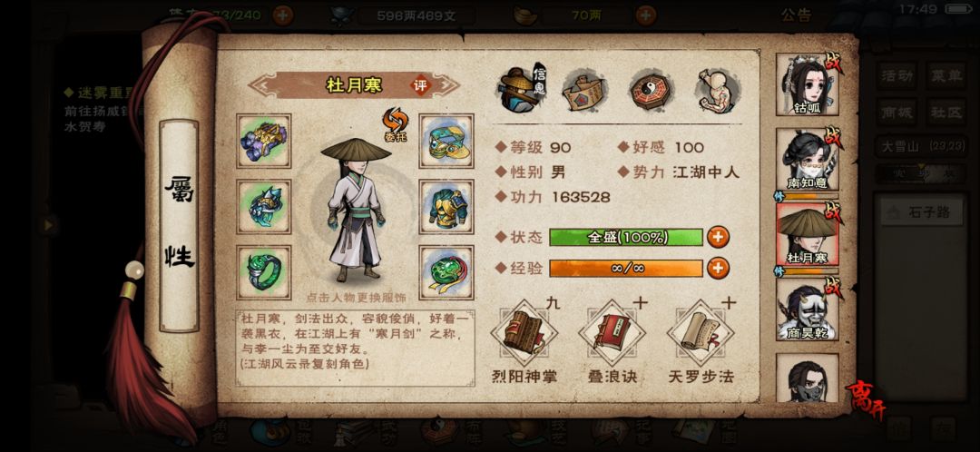Open the 天罗步法 skill scroll
Screen dimensions: 980x452
click(x=700, y=334)
